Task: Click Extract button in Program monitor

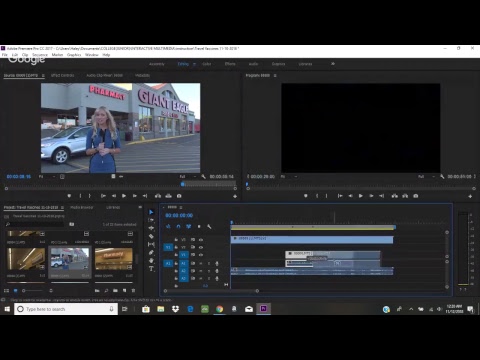Action: coord(405,196)
